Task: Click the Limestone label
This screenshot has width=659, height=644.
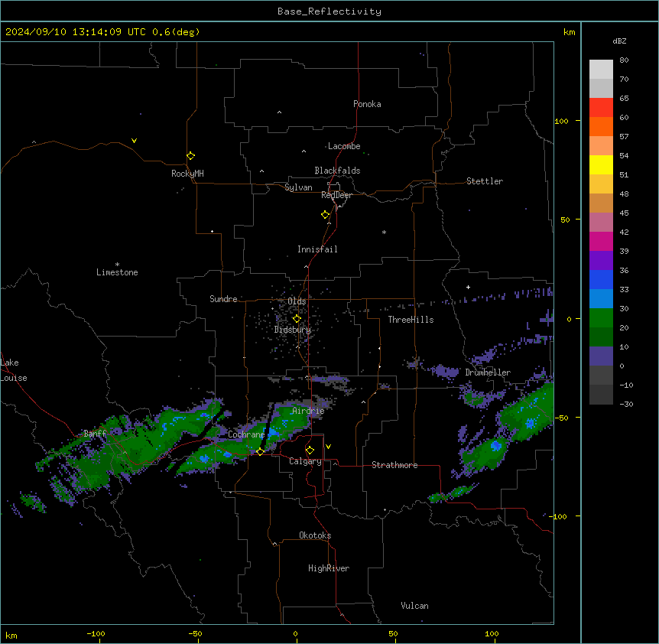Action: tap(117, 272)
